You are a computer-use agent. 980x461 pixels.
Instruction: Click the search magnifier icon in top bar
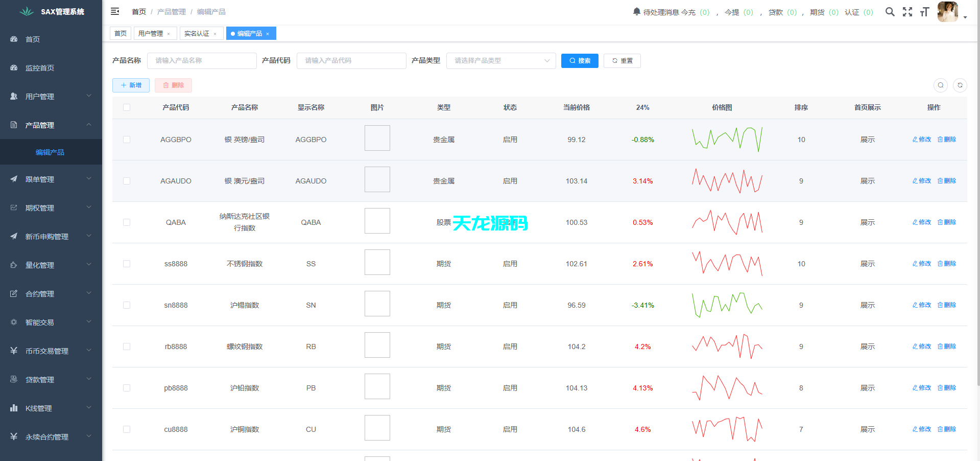(890, 11)
